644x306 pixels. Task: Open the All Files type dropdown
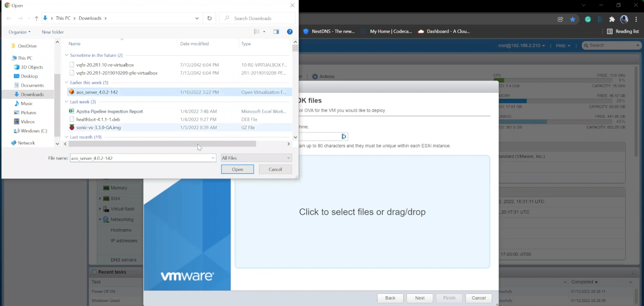256,158
